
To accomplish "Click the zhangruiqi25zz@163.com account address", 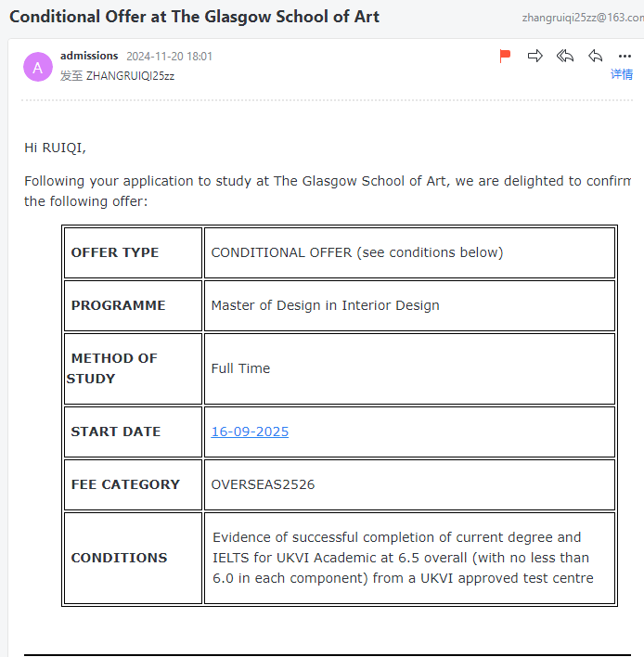I will tap(582, 18).
